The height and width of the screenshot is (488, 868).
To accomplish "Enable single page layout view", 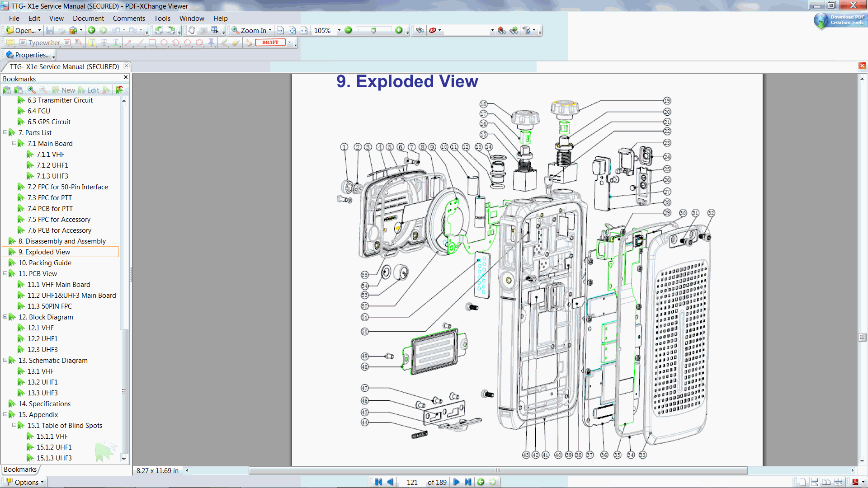I will 802,482.
